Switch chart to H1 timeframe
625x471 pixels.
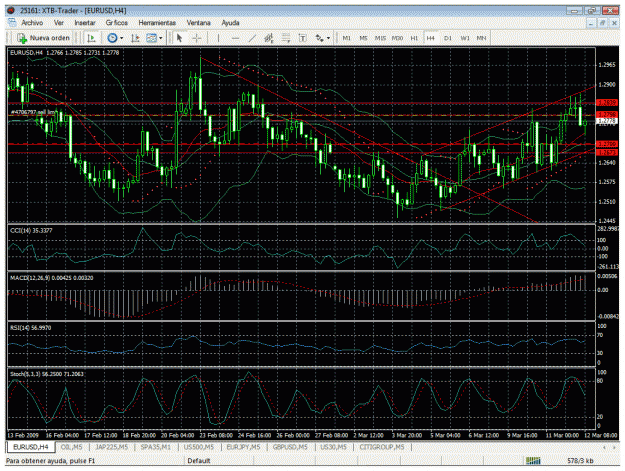[414, 38]
